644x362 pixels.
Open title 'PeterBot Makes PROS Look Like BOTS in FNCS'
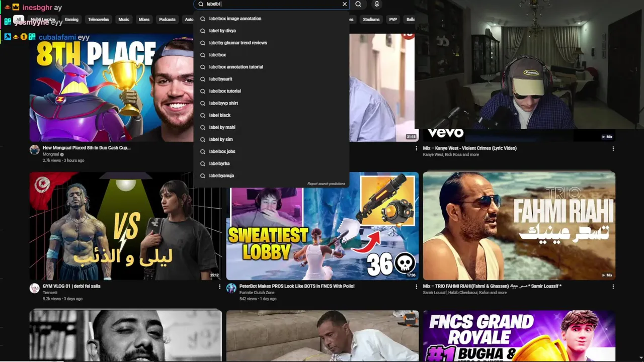point(297,286)
